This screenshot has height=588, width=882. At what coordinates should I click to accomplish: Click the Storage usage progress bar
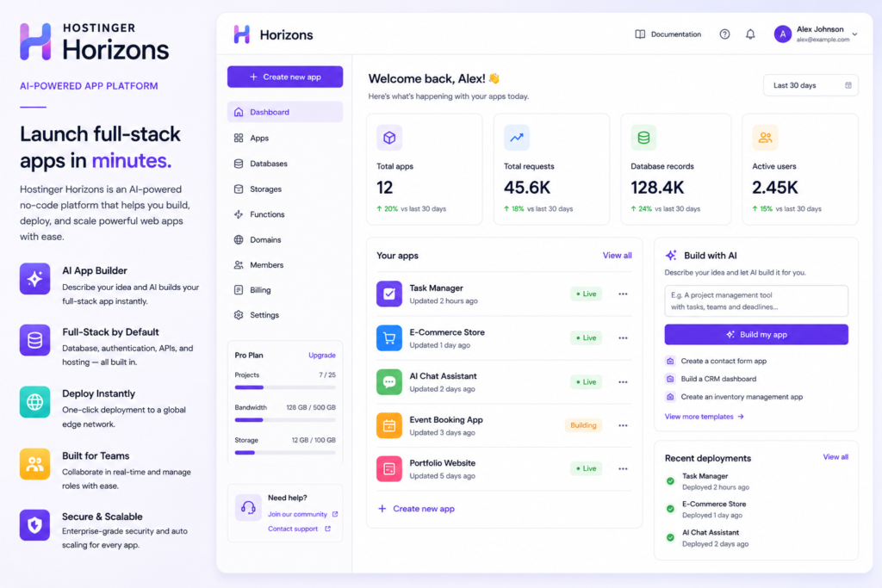coord(285,453)
